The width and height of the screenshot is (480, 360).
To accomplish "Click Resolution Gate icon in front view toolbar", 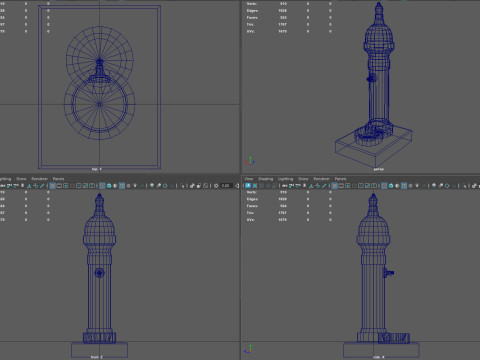I will pos(65,186).
